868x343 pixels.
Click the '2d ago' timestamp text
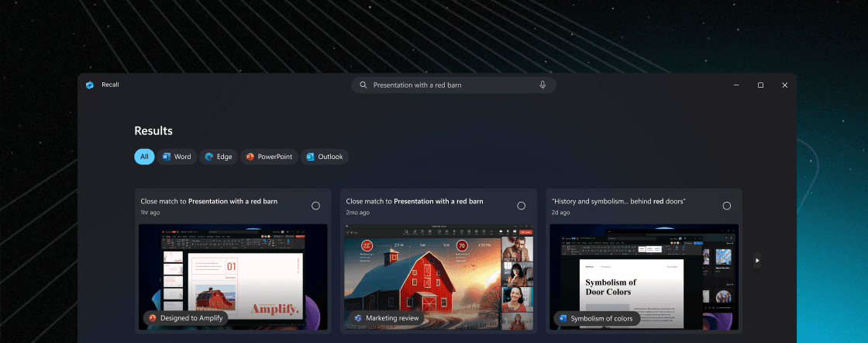tap(561, 212)
